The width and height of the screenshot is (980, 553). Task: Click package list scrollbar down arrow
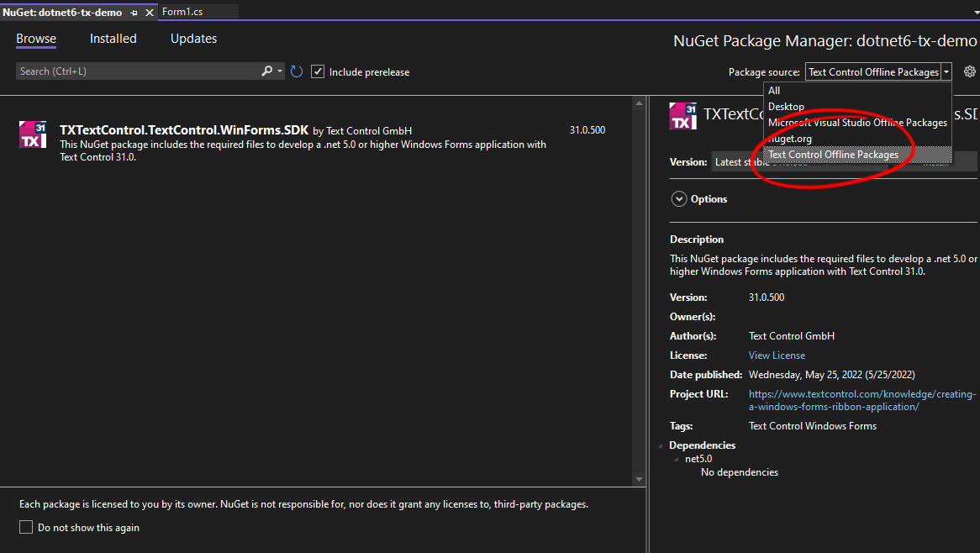tap(639, 480)
